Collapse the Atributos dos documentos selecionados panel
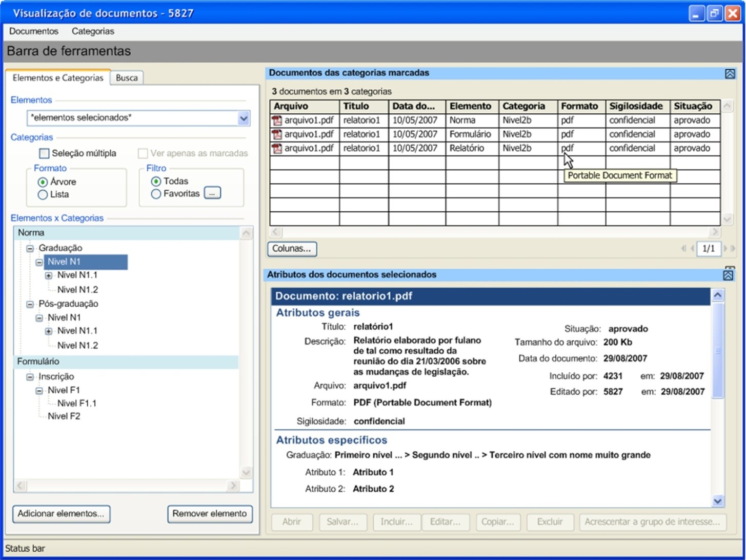746x560 pixels. pyautogui.click(x=728, y=275)
